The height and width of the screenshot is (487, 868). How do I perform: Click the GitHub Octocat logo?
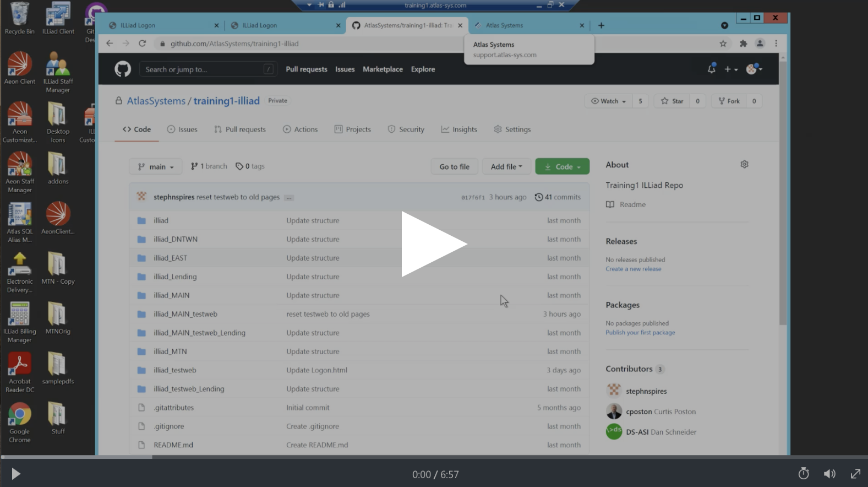point(122,69)
